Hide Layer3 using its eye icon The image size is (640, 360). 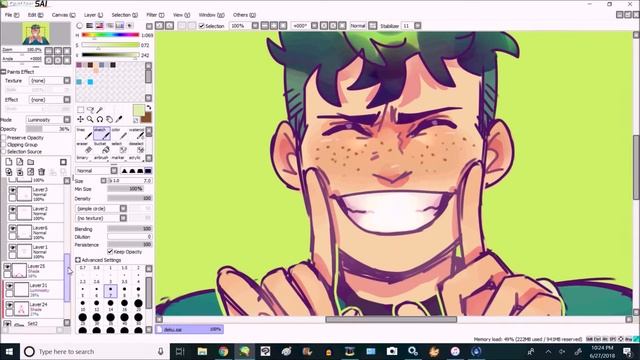[x=13, y=190]
